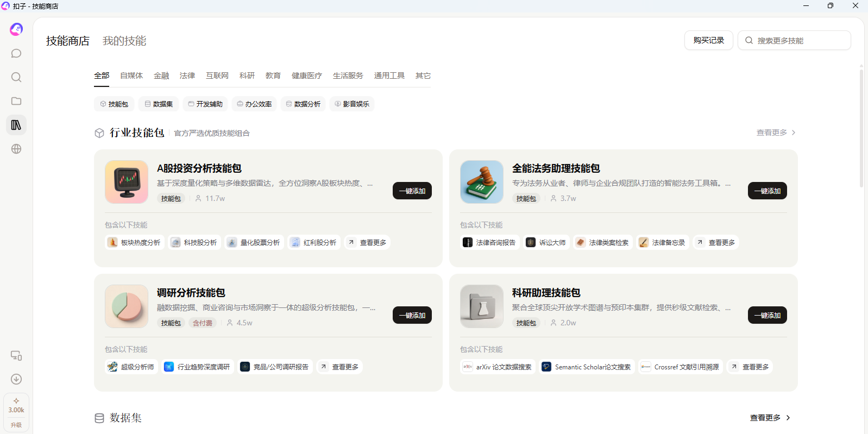Open the search icon in left sidebar

16,77
